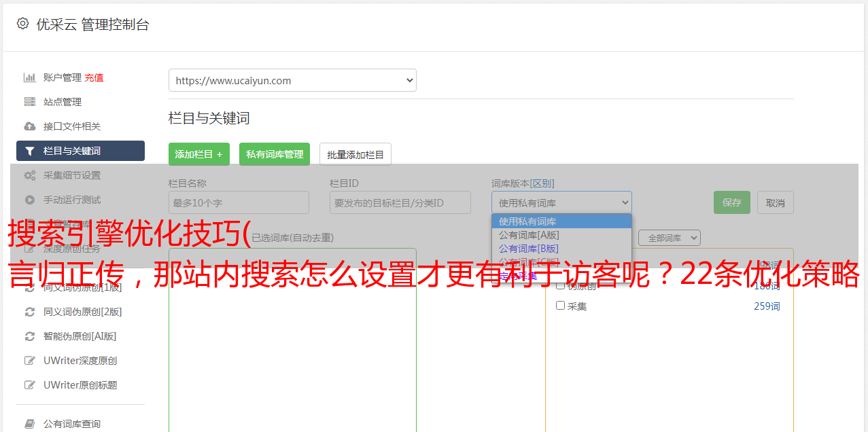Click the book icon for 公有词库查询

[30, 424]
